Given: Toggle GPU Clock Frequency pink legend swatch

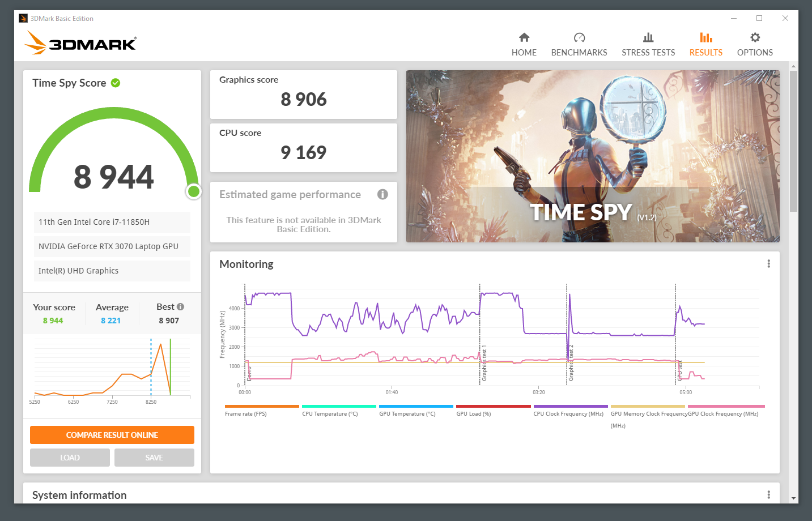Looking at the screenshot, I should [726, 406].
